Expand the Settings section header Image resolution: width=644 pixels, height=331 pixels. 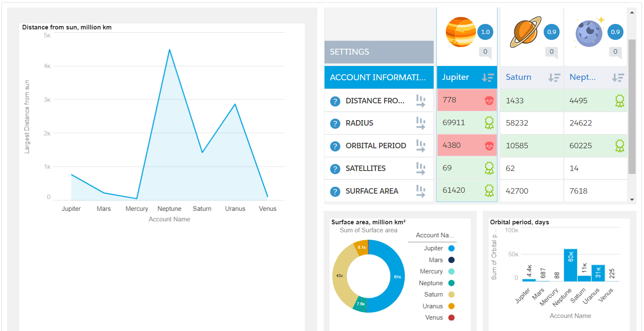(x=379, y=52)
